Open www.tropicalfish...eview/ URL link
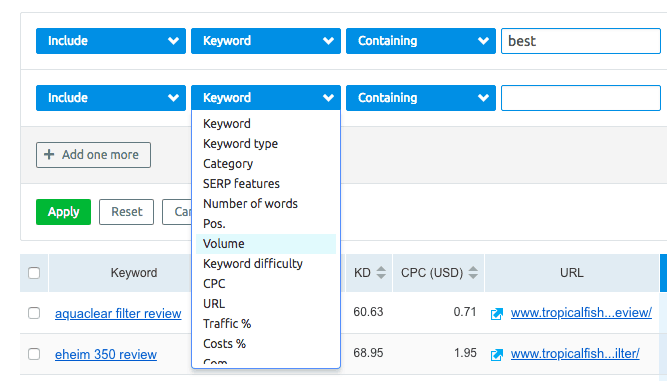Screen dimensions: 667x381 pos(581,313)
